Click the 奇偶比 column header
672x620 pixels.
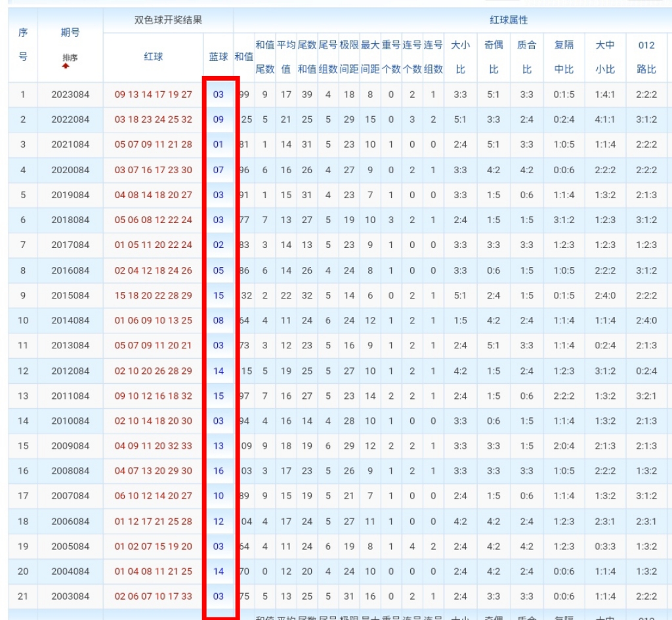(x=493, y=57)
